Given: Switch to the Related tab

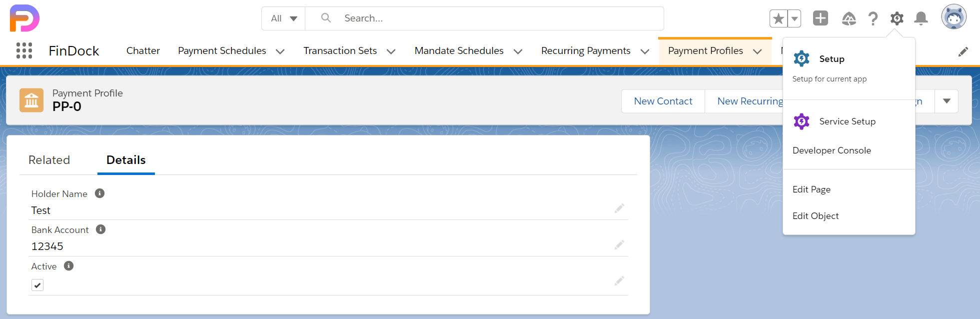Looking at the screenshot, I should 49,160.
